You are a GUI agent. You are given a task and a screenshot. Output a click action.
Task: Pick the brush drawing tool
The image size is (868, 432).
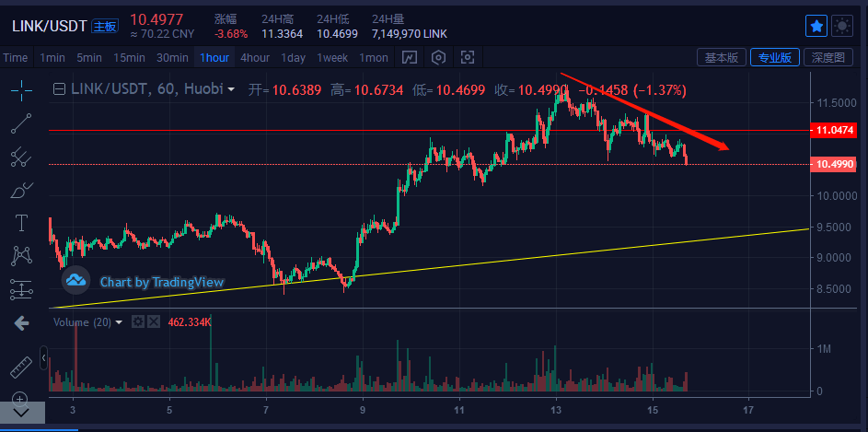[21, 190]
